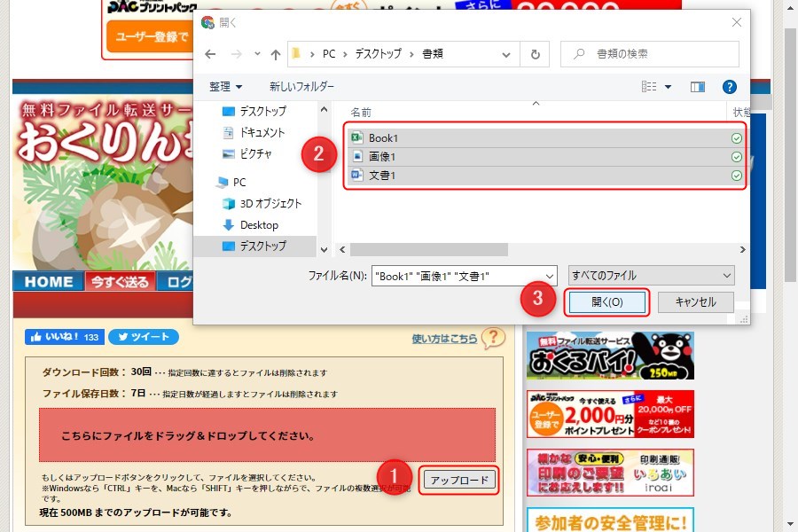Click the 開く(O) button
Image resolution: width=798 pixels, height=532 pixels.
click(607, 302)
